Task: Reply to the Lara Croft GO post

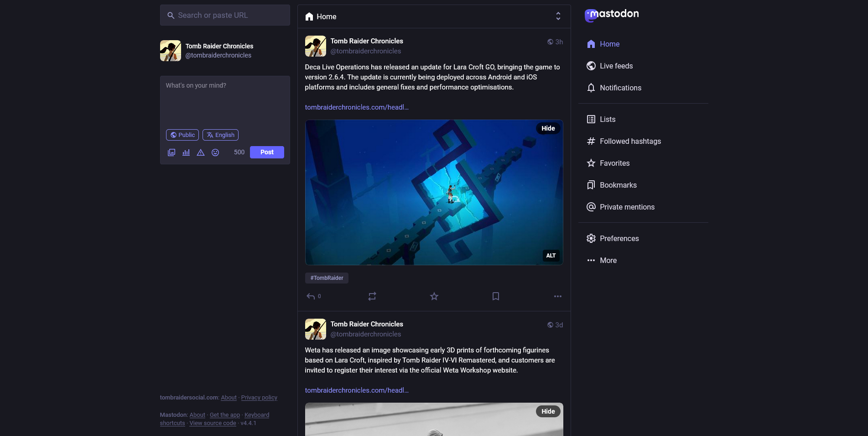Action: click(313, 296)
